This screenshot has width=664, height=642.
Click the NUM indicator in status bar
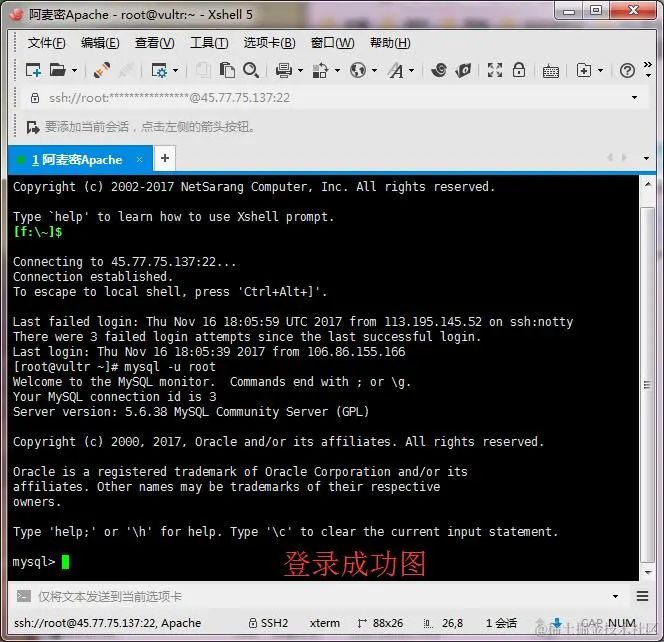(x=622, y=623)
